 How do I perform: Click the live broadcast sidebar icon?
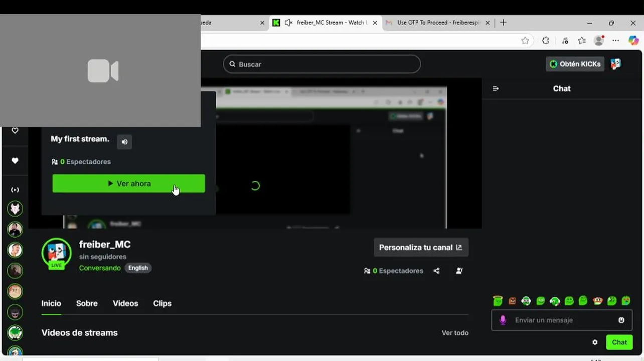[x=15, y=190]
